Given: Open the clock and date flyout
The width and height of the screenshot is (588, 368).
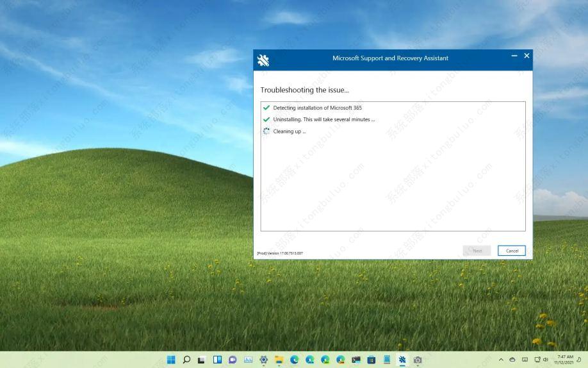Looking at the screenshot, I should coord(565,360).
